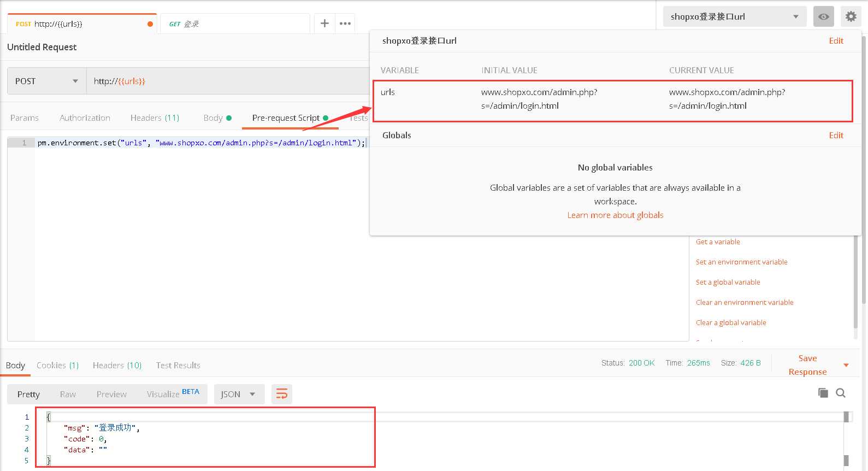Open the JSON format dropdown
868x471 pixels.
(x=239, y=394)
